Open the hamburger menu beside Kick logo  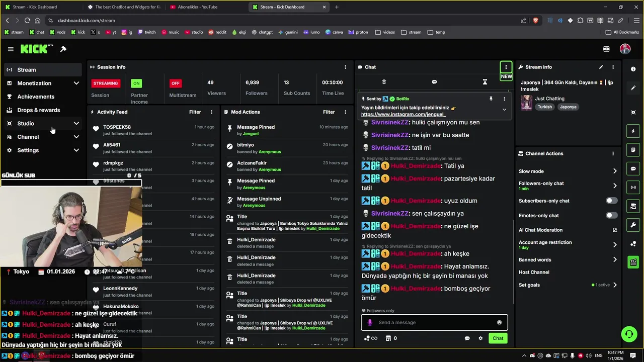point(11,49)
